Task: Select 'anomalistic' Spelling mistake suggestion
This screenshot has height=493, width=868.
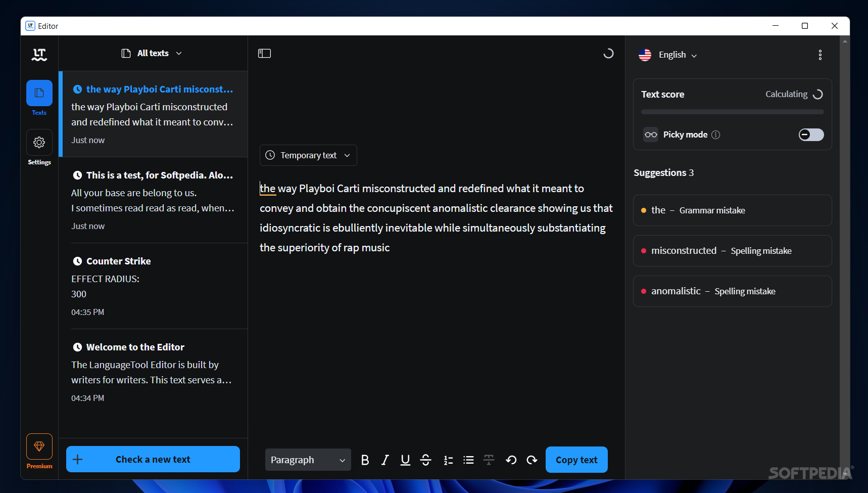Action: click(732, 291)
